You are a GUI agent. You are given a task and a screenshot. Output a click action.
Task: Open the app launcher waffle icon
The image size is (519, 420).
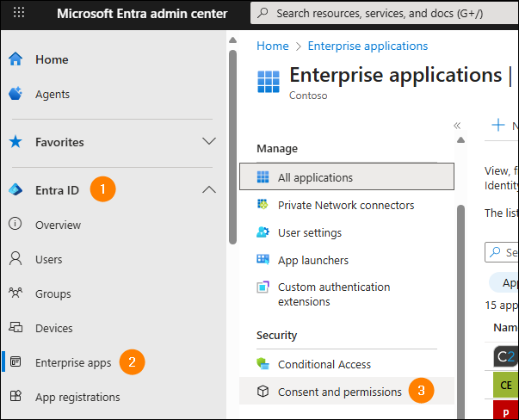[19, 14]
